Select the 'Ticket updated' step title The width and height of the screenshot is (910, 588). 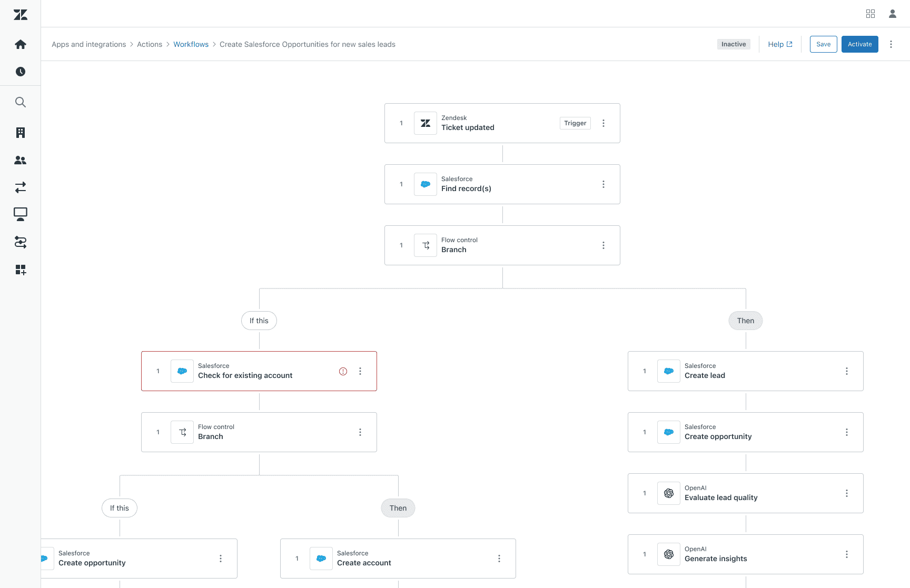pos(468,127)
